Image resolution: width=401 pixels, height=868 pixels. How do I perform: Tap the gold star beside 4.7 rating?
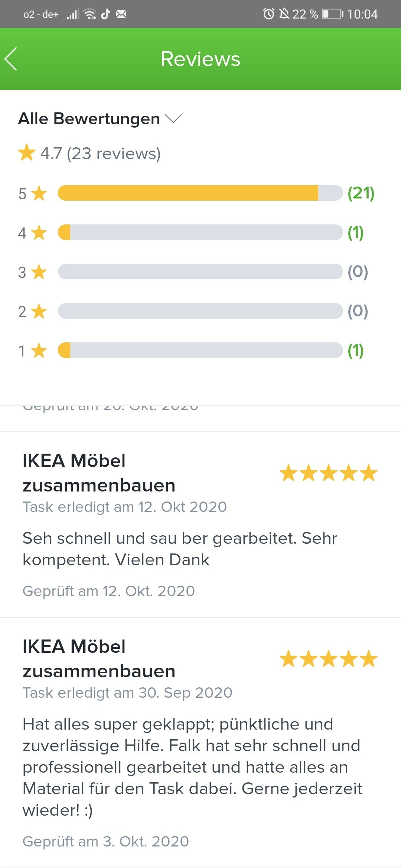click(27, 153)
